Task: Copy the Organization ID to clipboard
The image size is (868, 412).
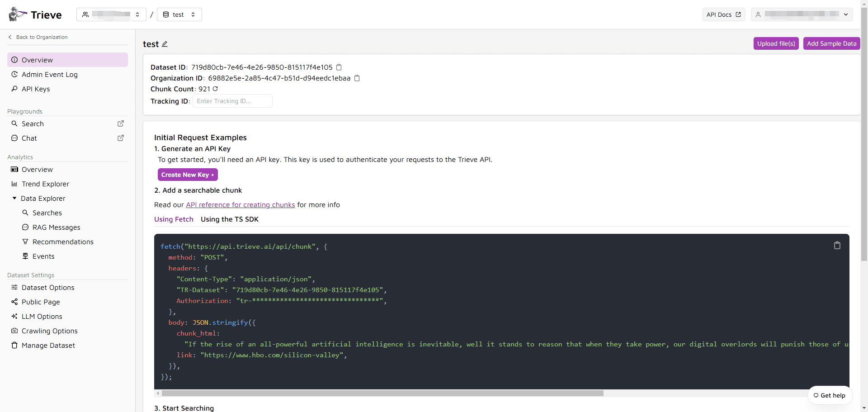Action: tap(357, 78)
